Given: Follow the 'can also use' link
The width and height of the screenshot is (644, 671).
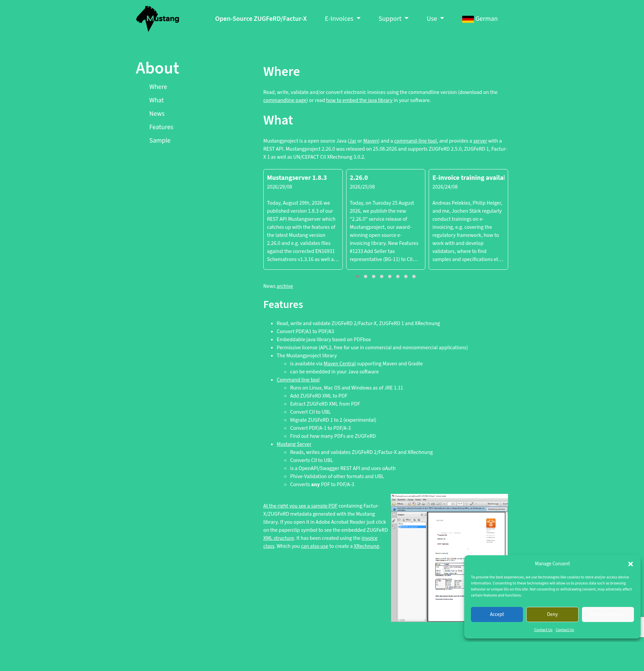Looking at the screenshot, I should (315, 546).
